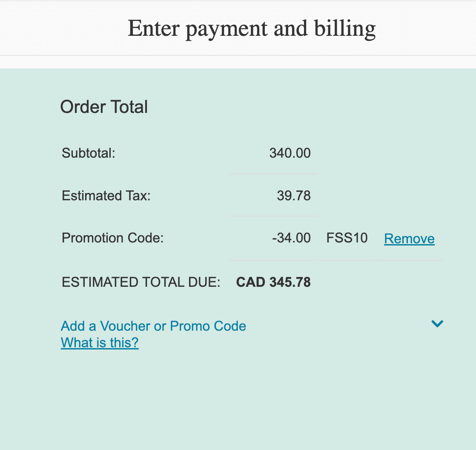
Task: Click "Add a Voucher or Promo Code"
Action: (x=153, y=326)
